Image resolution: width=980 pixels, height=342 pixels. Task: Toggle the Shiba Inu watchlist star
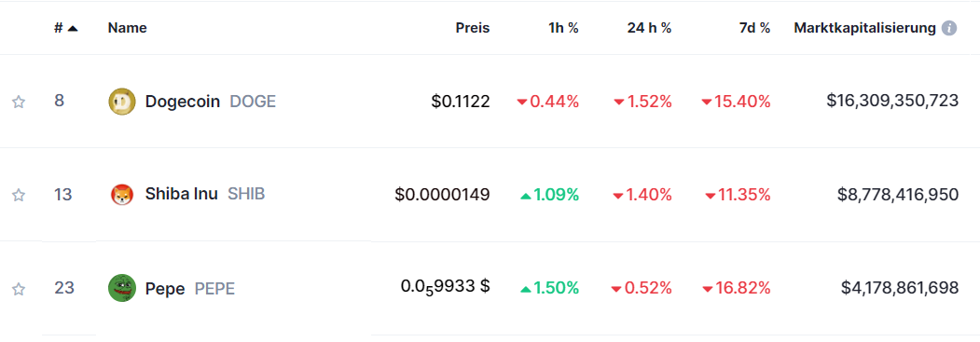(19, 196)
